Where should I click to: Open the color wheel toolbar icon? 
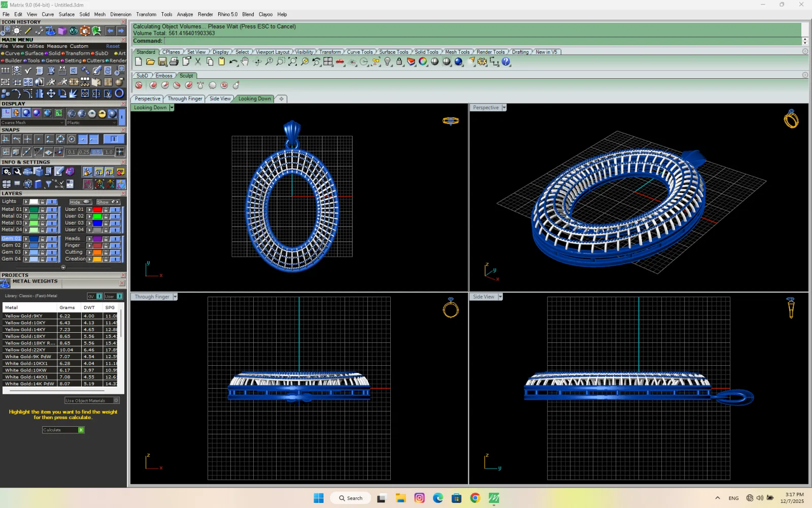[x=423, y=61]
